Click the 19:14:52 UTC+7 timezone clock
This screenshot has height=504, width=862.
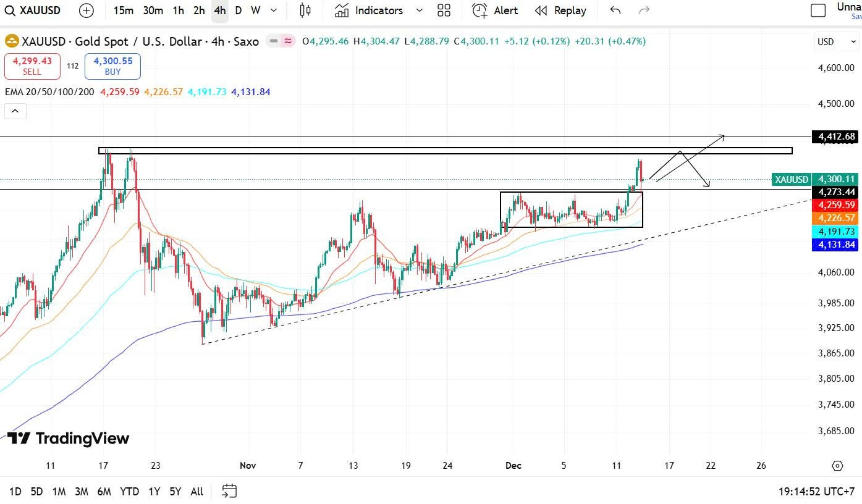click(x=817, y=492)
